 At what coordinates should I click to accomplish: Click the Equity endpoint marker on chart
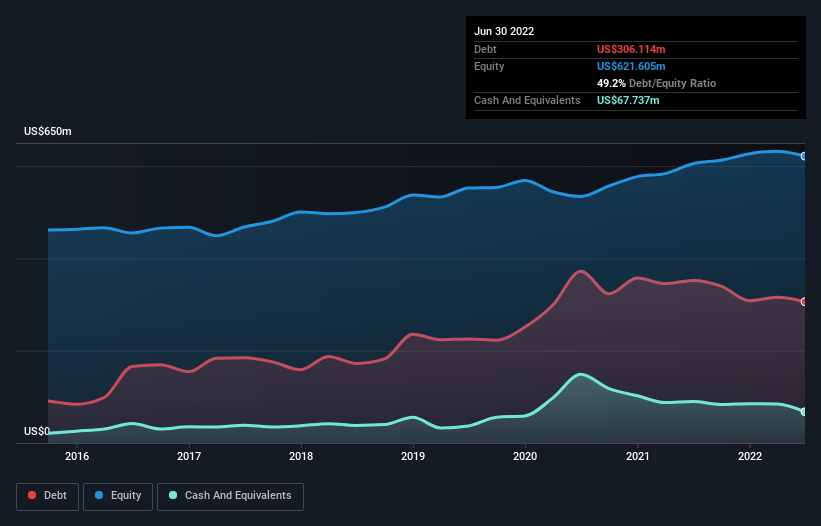coord(804,156)
